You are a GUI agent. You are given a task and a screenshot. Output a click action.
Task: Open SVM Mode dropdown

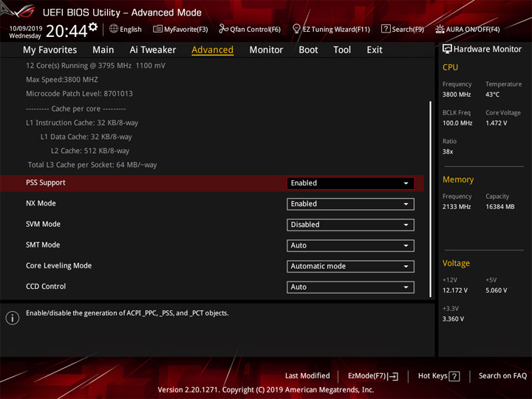point(350,225)
